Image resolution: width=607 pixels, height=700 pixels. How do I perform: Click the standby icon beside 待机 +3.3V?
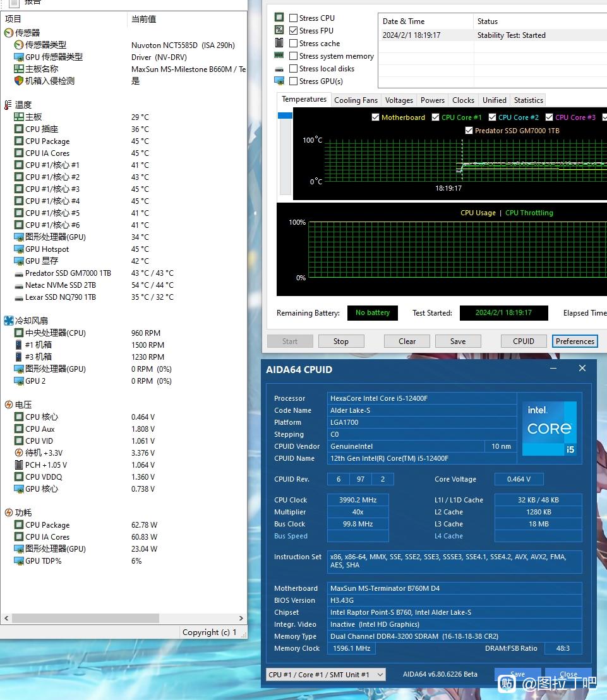19,453
